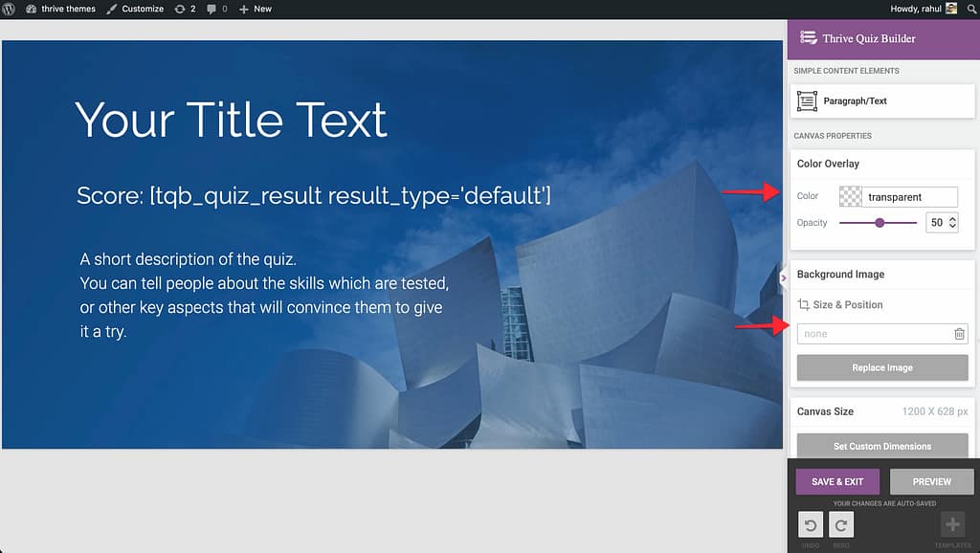Click the Undo arrow icon

point(811,524)
